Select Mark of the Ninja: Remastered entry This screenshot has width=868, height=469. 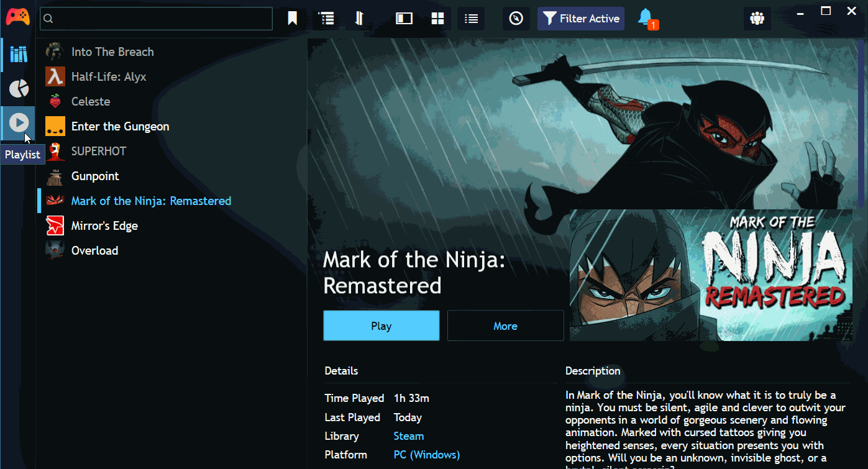pos(173,201)
